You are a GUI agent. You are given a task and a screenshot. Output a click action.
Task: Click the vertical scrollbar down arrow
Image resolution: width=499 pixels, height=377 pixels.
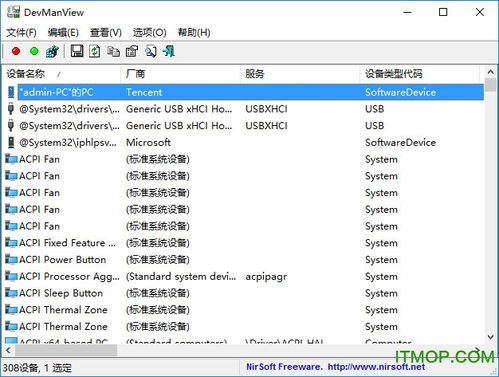point(490,337)
